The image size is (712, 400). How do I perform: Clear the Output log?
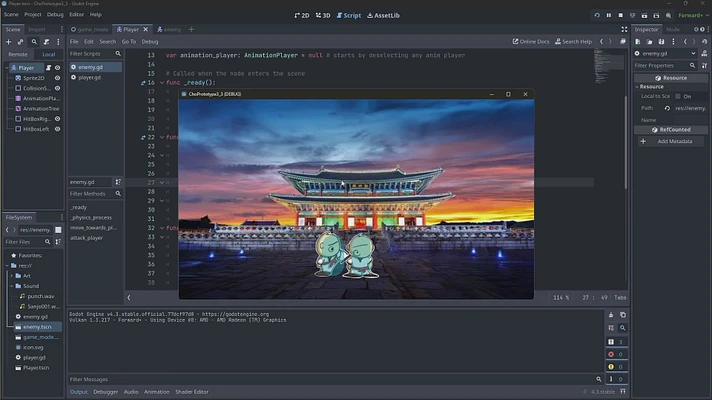click(611, 315)
